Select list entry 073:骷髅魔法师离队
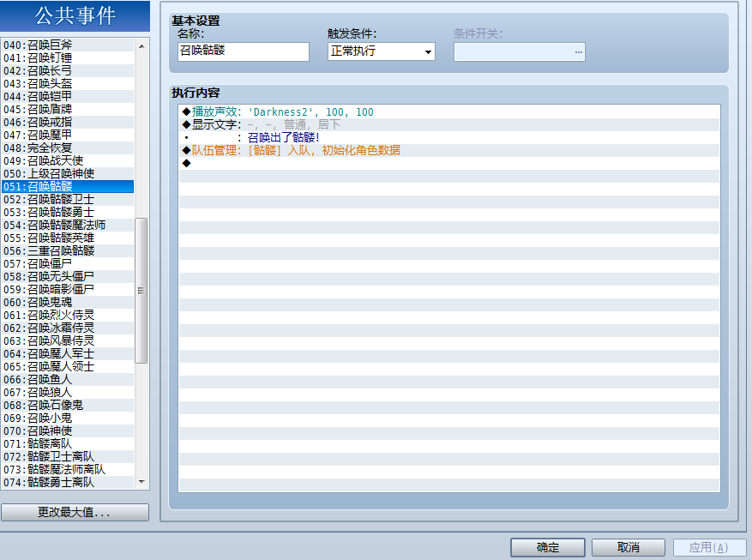This screenshot has height=560, width=752. coord(68,470)
